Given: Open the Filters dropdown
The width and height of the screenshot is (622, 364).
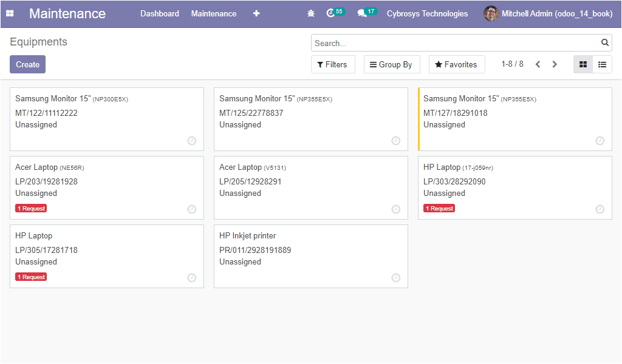Looking at the screenshot, I should [333, 64].
